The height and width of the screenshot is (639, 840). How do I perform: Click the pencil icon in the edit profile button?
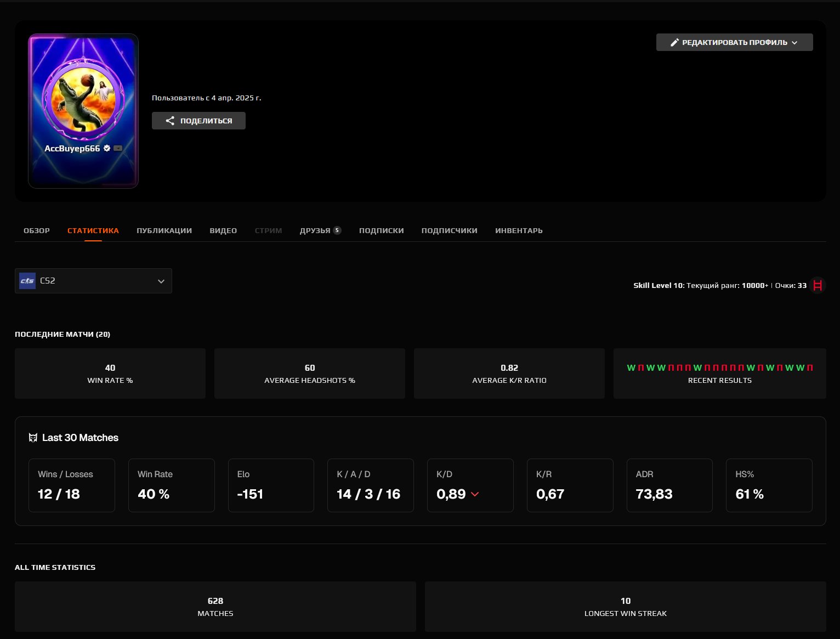point(674,42)
